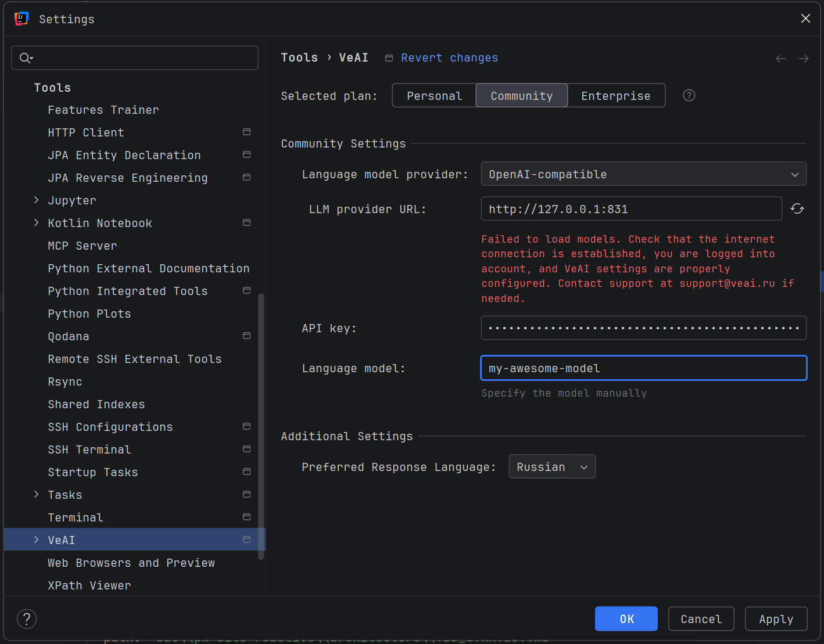Screen dimensions: 824x644
Task: Expand the VeAI tree node
Action: 37,540
